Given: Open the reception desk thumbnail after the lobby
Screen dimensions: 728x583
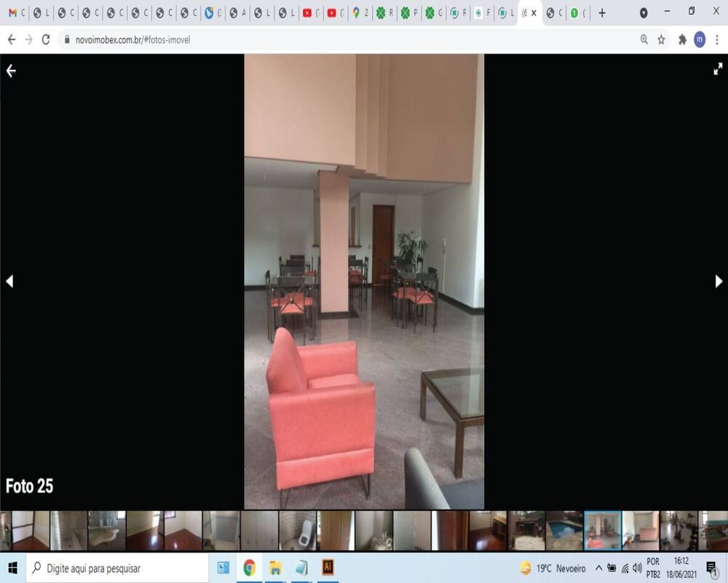Looking at the screenshot, I should coord(640,531).
